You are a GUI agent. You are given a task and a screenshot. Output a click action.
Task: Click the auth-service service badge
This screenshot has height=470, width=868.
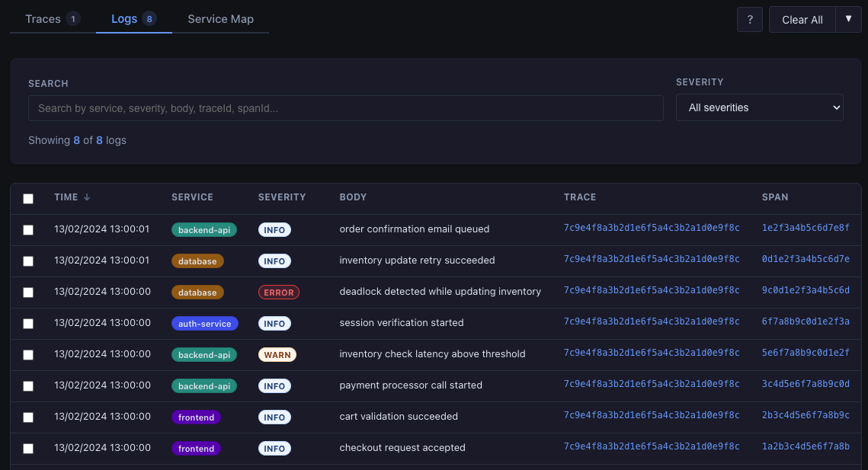point(205,323)
